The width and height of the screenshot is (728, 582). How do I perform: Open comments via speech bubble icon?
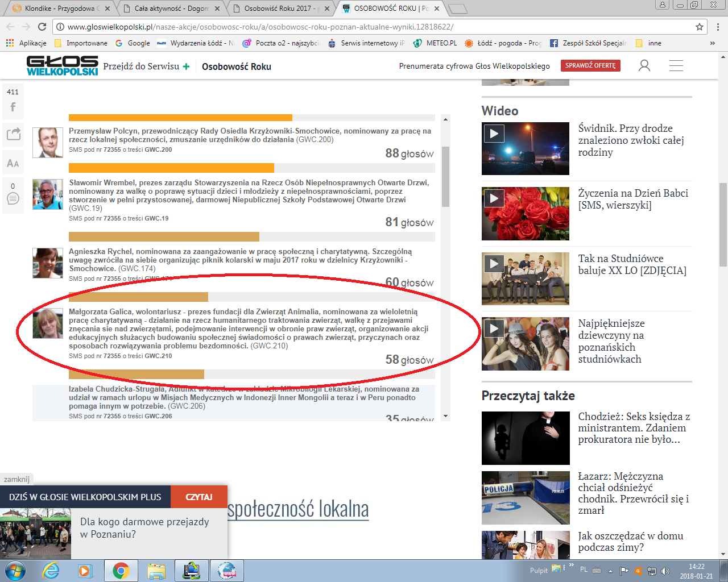point(13,198)
